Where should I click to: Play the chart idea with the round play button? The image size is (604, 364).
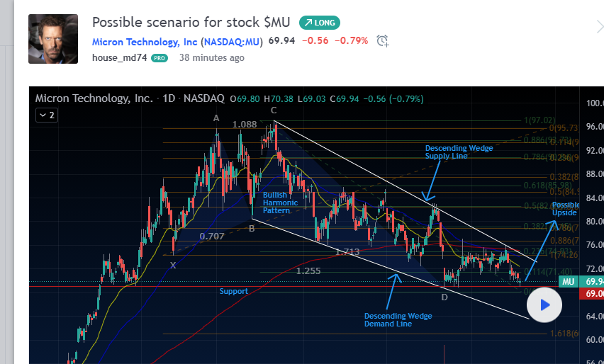[544, 305]
